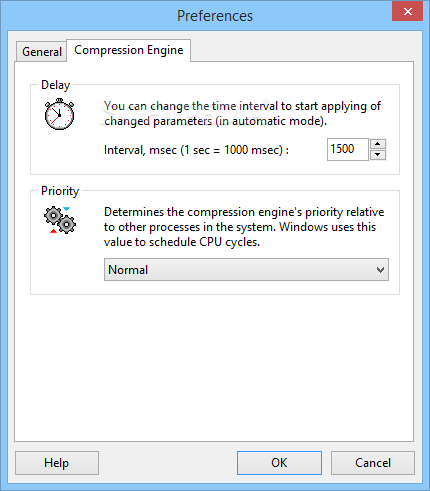This screenshot has height=491, width=430.
Task: Focus the 1500 interval input field
Action: click(347, 149)
